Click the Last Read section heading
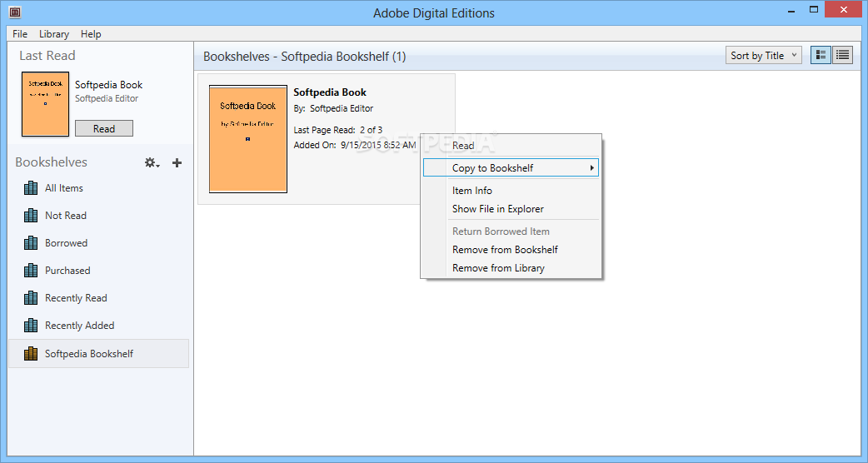The width and height of the screenshot is (868, 463). [x=47, y=55]
